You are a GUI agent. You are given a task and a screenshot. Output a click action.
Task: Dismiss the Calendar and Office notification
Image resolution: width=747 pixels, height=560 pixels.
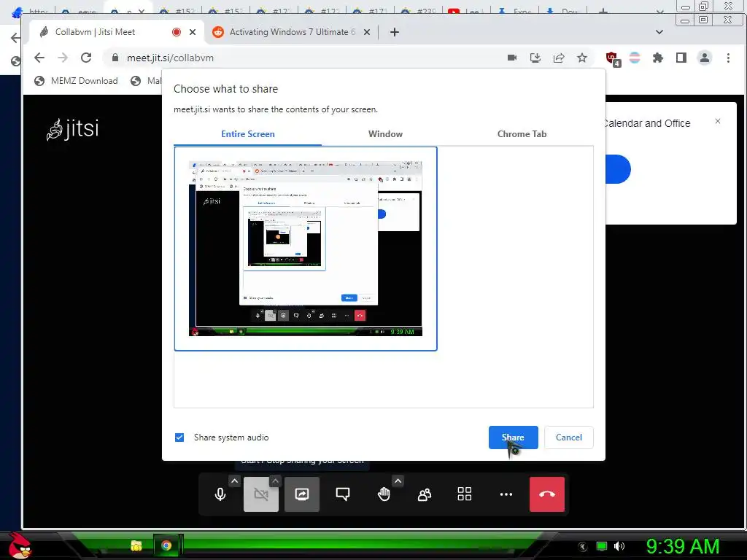click(718, 122)
